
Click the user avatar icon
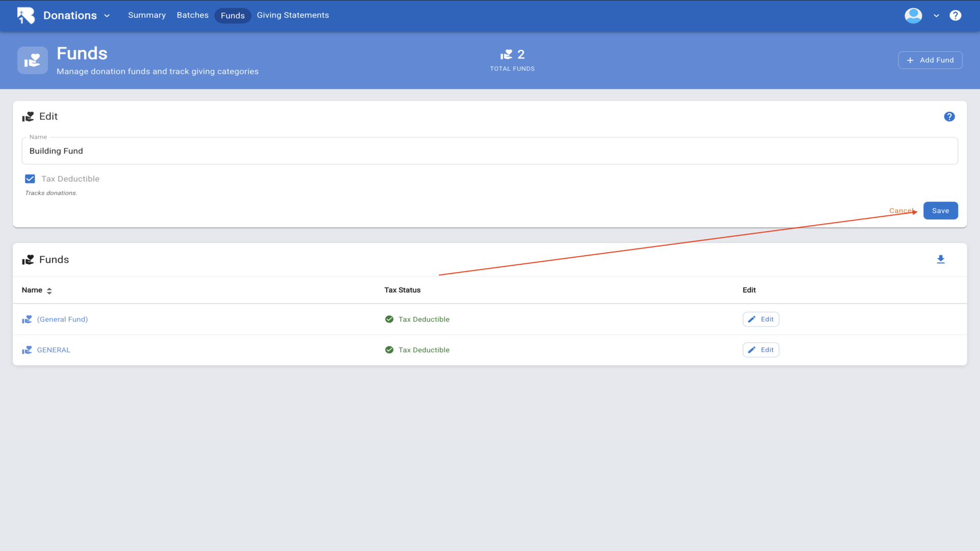(x=913, y=15)
